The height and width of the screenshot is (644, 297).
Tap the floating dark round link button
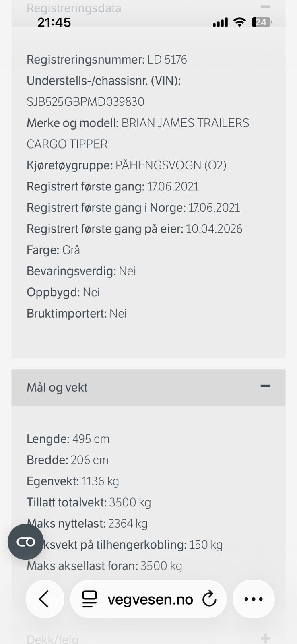26,542
